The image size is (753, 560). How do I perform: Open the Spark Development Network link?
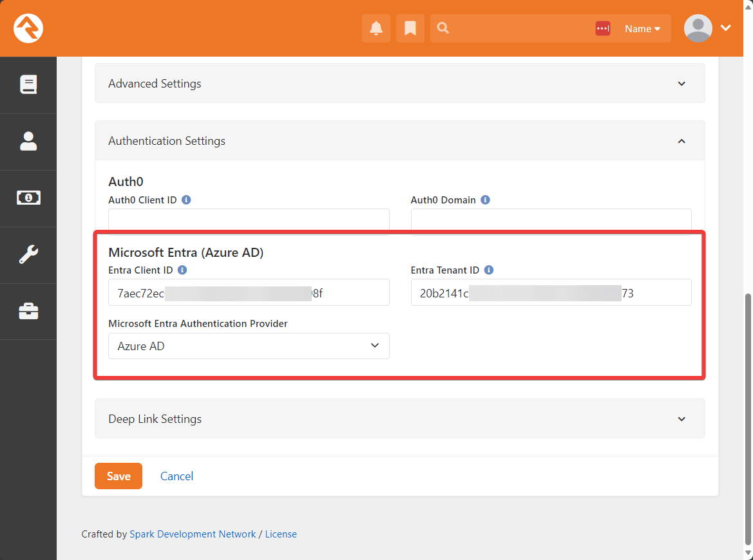click(193, 534)
